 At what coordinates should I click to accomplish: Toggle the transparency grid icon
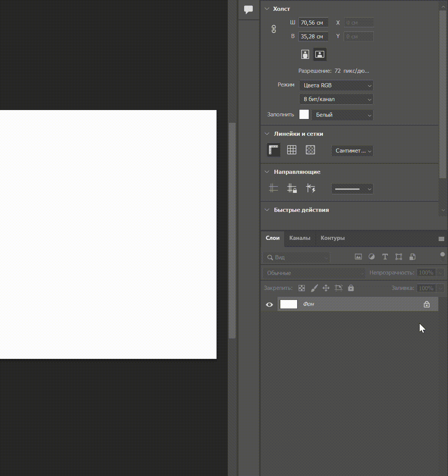[x=310, y=150]
